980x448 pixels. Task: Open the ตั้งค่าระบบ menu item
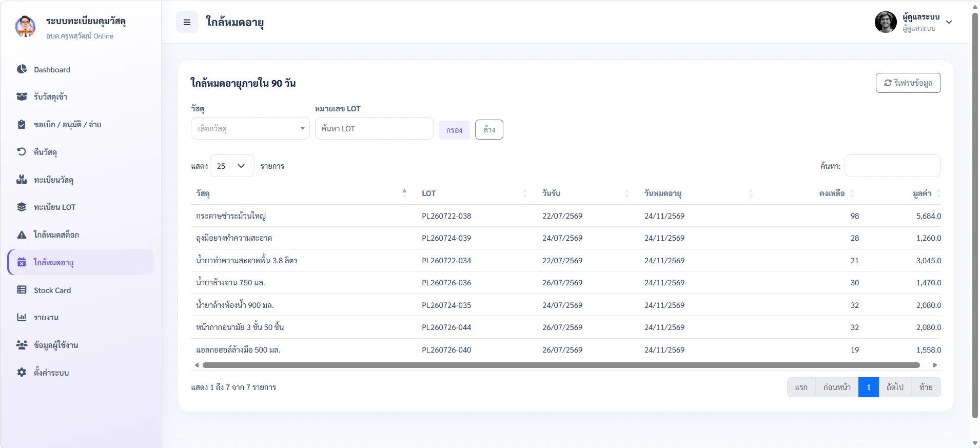(81, 373)
